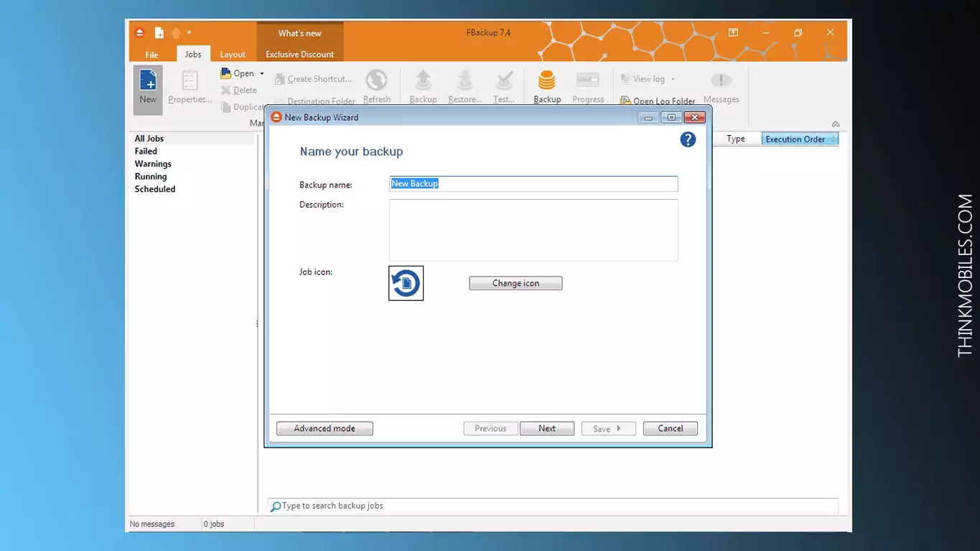Expand the View log dropdown arrow
This screenshot has width=980, height=551.
[x=673, y=79]
